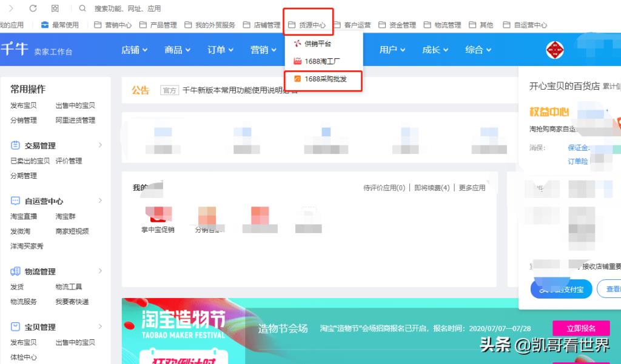This screenshot has height=364, width=621.
Task: Open the 店铺管理 bookmark folder
Action: point(262,25)
